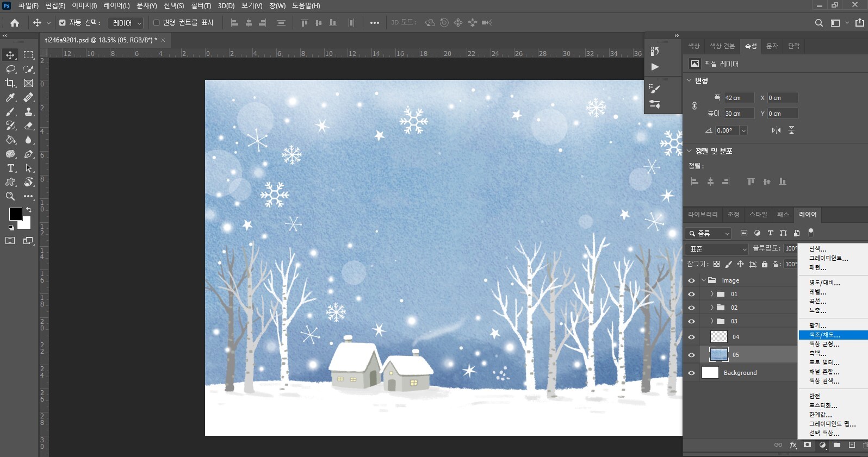The width and height of the screenshot is (868, 457).
Task: Select the Zoom tool in the toolbox
Action: (10, 196)
